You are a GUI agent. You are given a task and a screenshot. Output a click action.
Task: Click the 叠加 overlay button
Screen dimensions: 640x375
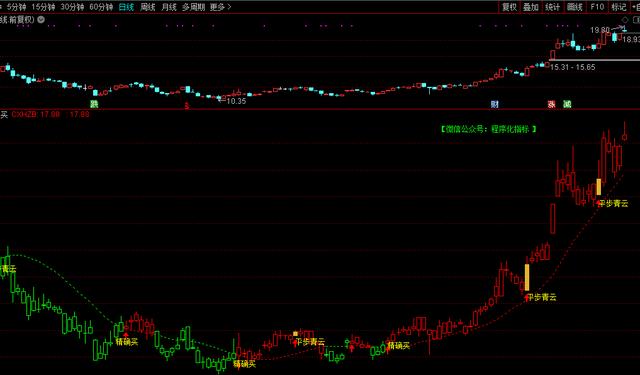click(x=531, y=7)
